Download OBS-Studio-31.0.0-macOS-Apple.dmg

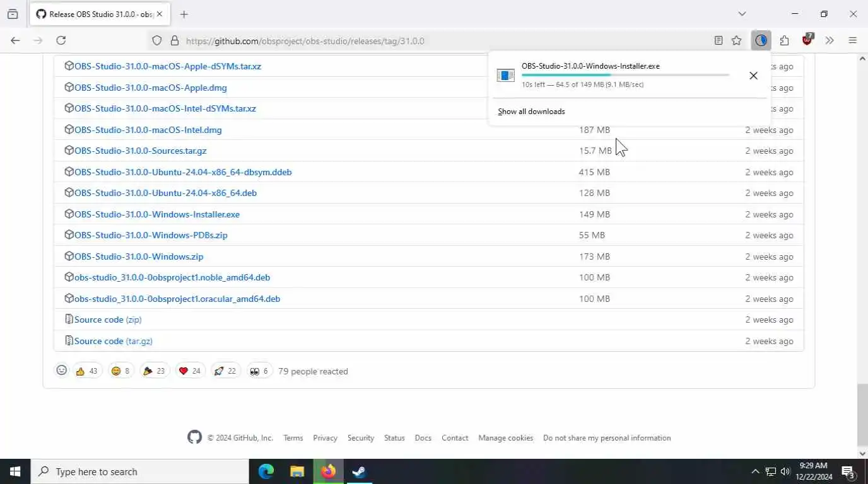click(x=151, y=88)
